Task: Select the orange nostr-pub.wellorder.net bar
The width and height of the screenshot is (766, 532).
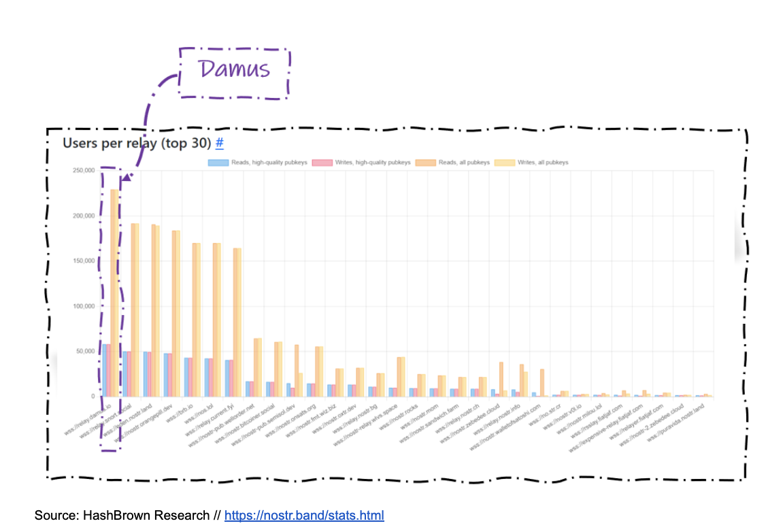Action: click(x=256, y=367)
